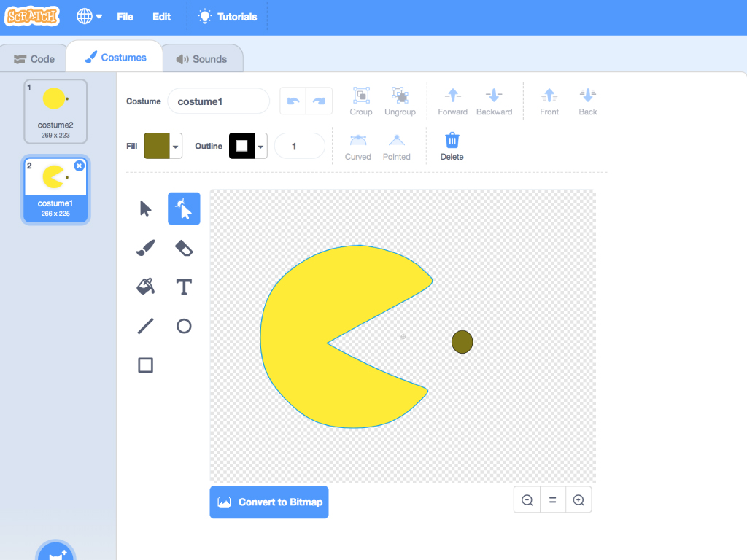This screenshot has width=747, height=560.
Task: Move shape Forward one layer
Action: point(452,101)
